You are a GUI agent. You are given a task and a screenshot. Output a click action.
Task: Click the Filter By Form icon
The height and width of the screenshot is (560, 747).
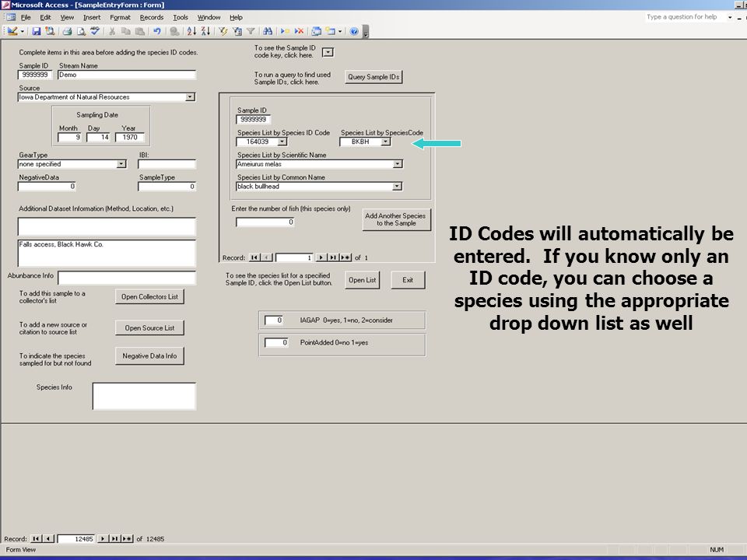[237, 31]
